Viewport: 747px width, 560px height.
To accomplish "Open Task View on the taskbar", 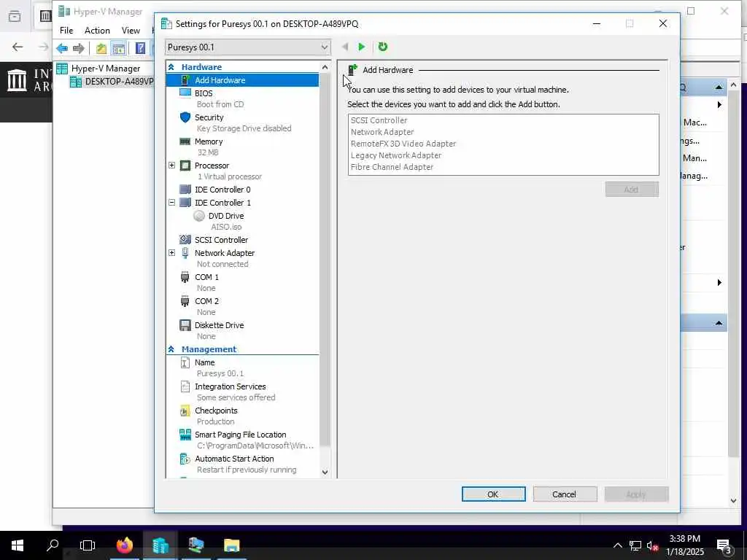I will coord(88,545).
